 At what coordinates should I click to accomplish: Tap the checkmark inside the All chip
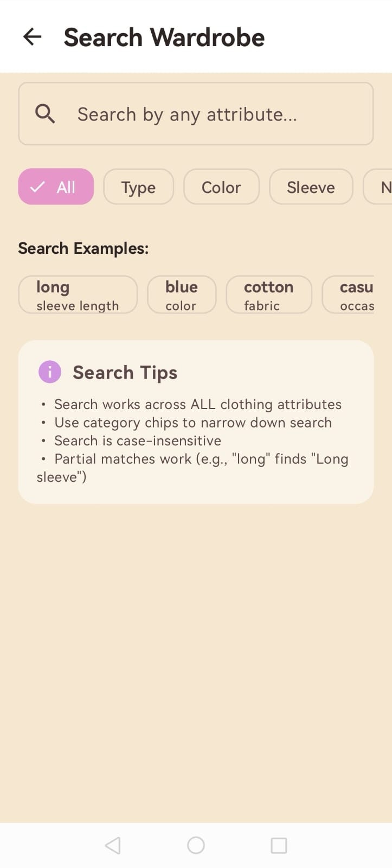[x=37, y=187]
